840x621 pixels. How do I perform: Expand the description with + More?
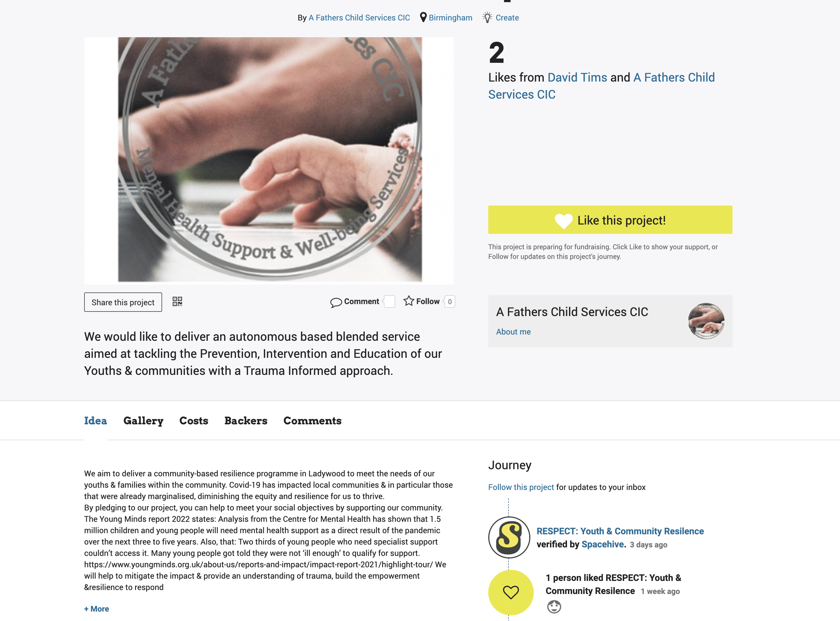tap(97, 609)
